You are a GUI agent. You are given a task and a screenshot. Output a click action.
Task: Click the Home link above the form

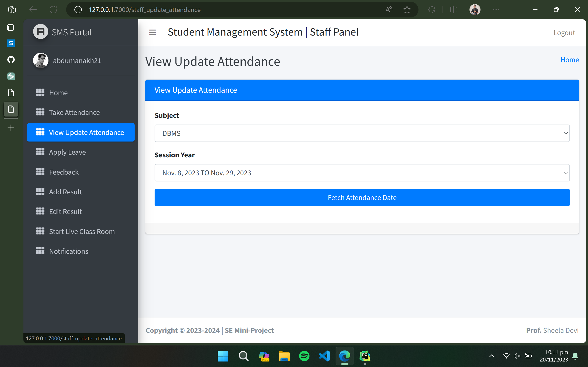570,60
